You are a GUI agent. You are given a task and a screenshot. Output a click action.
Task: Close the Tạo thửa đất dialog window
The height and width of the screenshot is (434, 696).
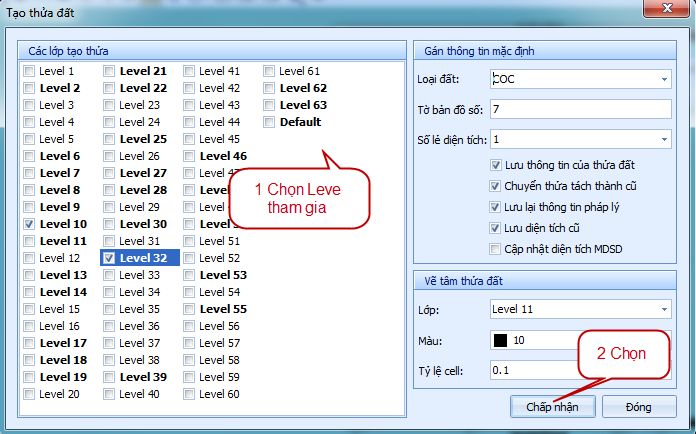pyautogui.click(x=662, y=11)
